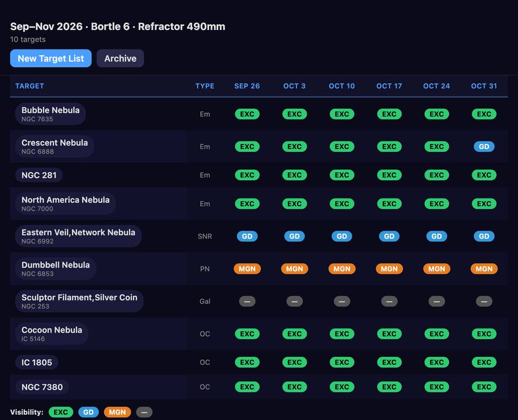
Task: Click the EXC badge in Visibility legend
Action: tap(61, 412)
